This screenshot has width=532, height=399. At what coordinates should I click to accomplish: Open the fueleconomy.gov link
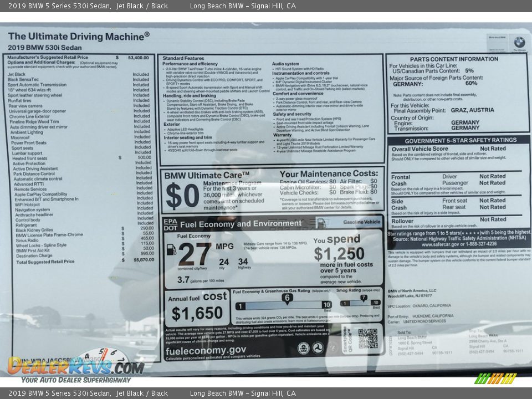point(206,350)
